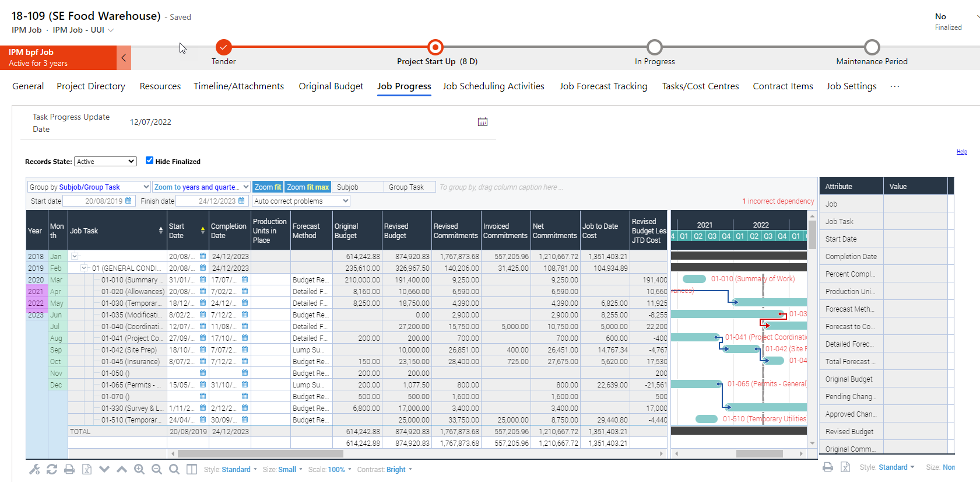Print the grid using the left printer icon
980x482 pixels.
coord(69,469)
